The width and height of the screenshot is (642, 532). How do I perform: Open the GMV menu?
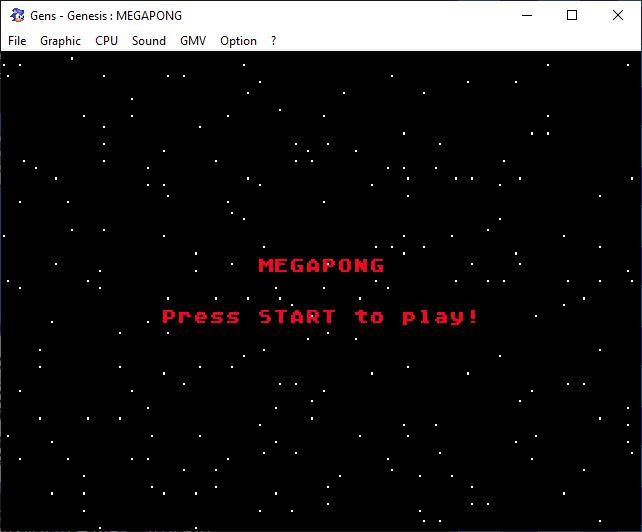(x=193, y=41)
